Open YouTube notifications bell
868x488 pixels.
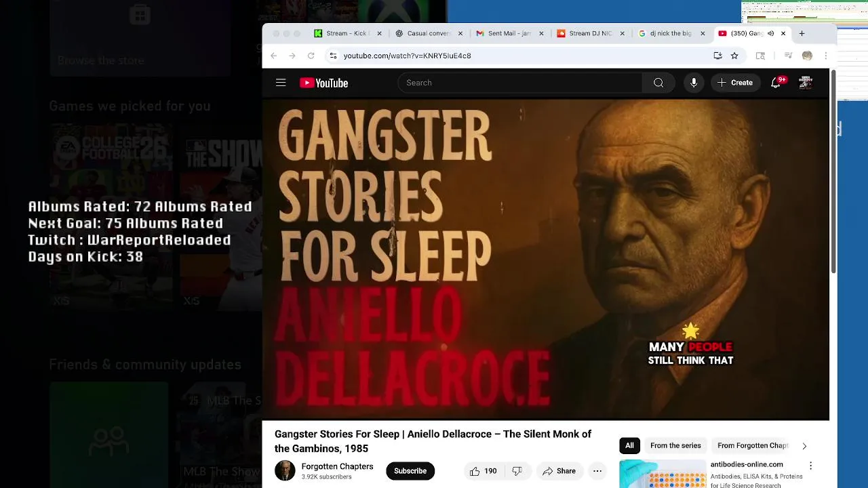point(776,83)
